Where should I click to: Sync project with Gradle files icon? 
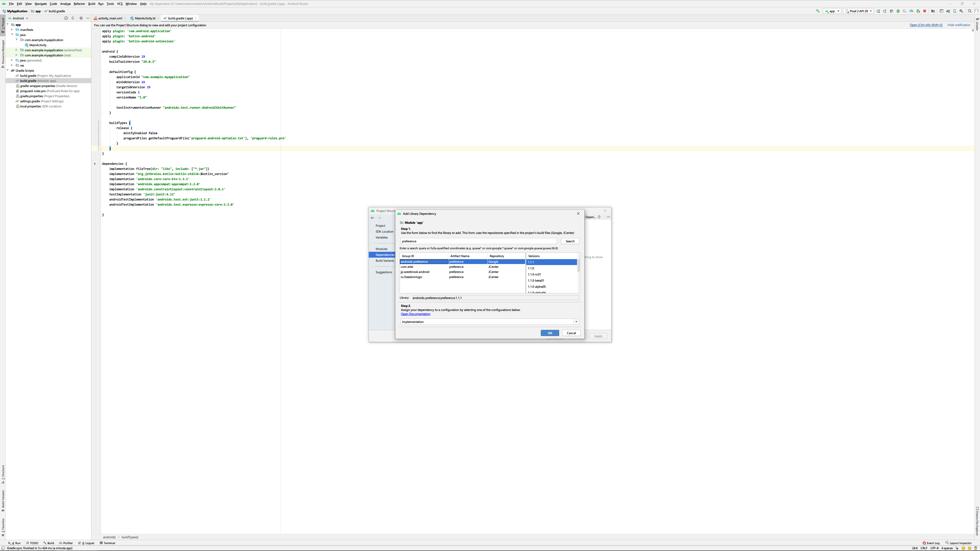[x=948, y=11]
